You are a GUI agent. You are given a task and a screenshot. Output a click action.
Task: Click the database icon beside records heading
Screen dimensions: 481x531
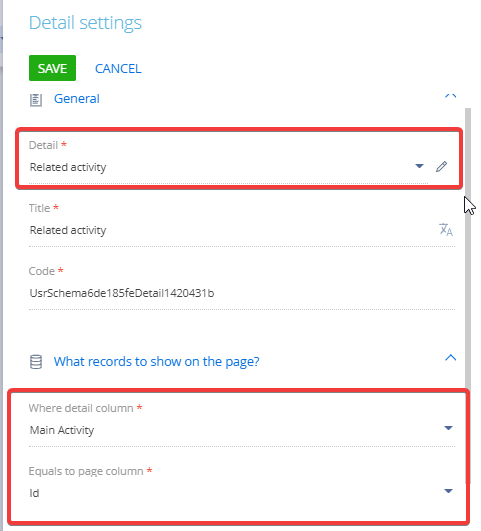point(36,362)
